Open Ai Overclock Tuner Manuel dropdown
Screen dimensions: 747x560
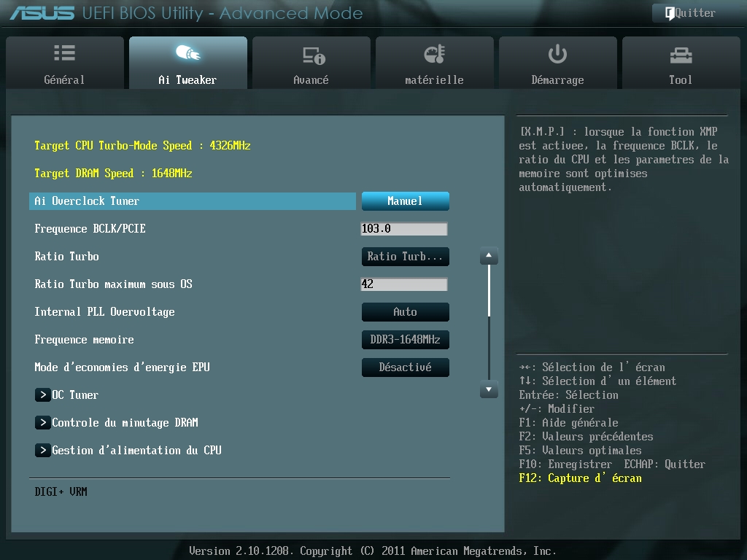click(x=405, y=201)
